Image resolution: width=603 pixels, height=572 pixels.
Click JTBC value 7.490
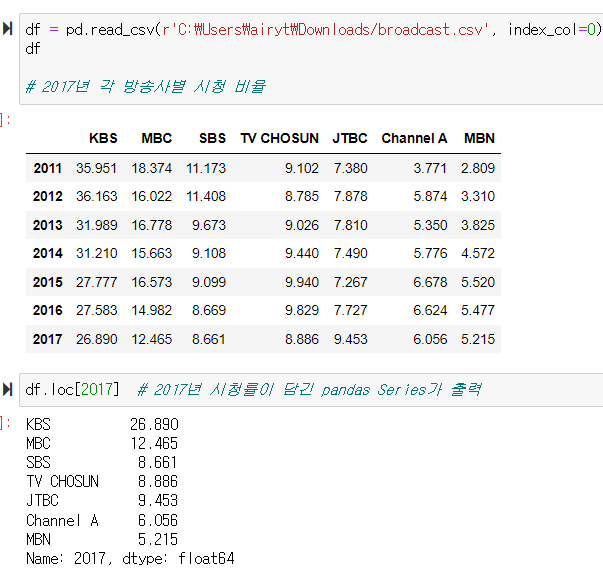point(351,253)
